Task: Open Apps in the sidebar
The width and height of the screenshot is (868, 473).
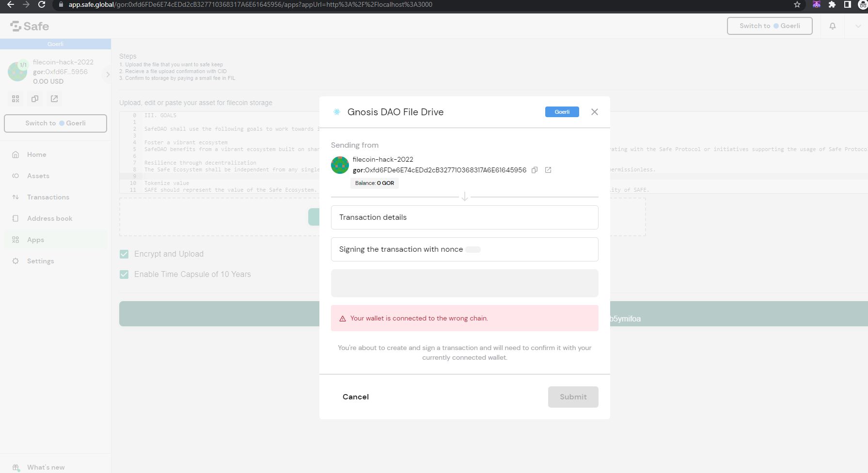Action: click(x=55, y=240)
